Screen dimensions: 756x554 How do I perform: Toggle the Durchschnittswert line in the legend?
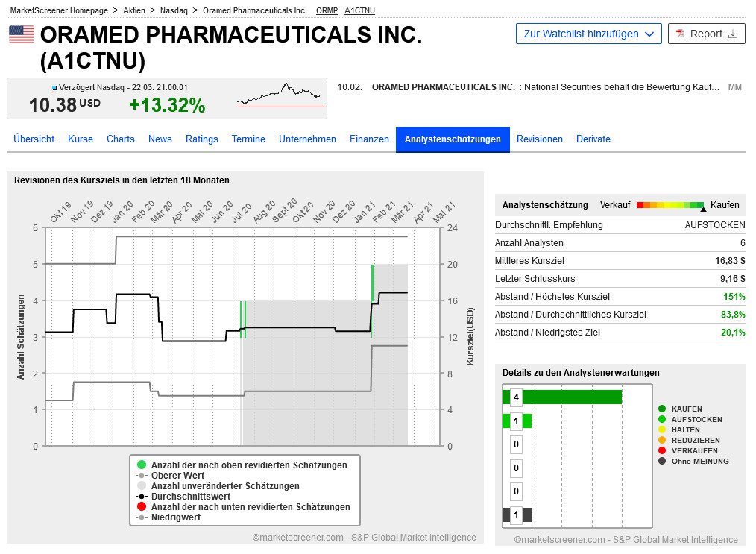[x=141, y=496]
